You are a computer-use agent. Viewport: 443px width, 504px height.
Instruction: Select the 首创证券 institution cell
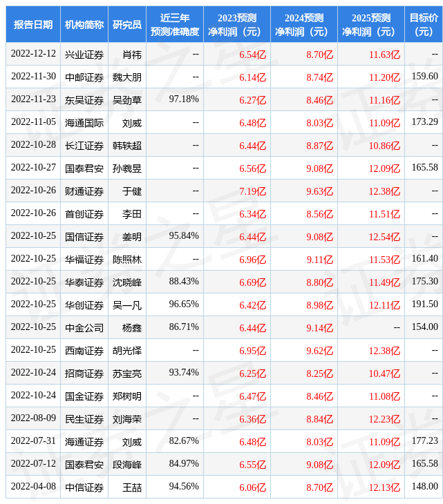click(84, 214)
